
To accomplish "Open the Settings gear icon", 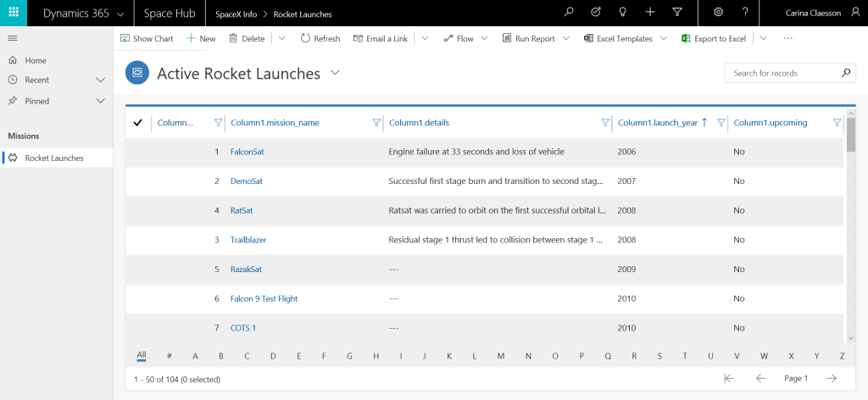I will click(718, 13).
